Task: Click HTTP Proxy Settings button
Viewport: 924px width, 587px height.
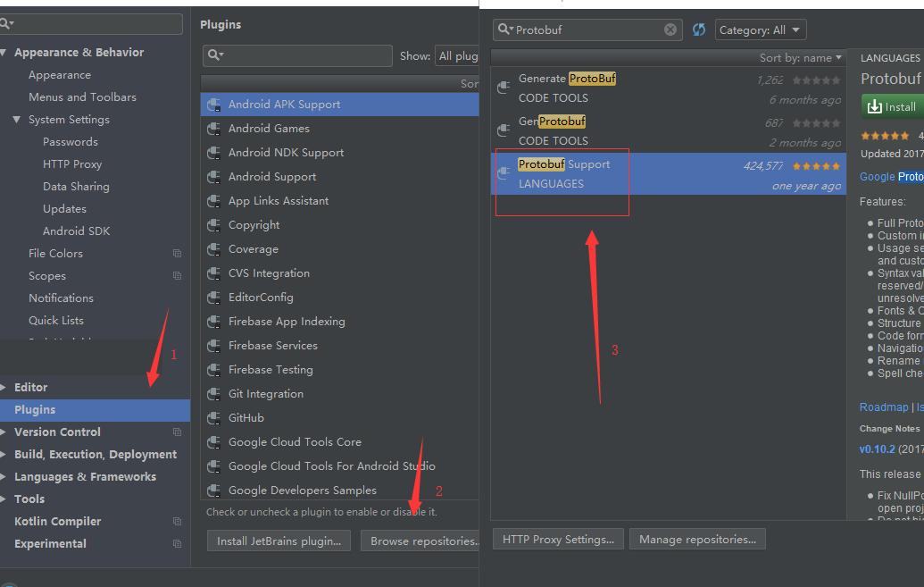Action: [x=558, y=540]
